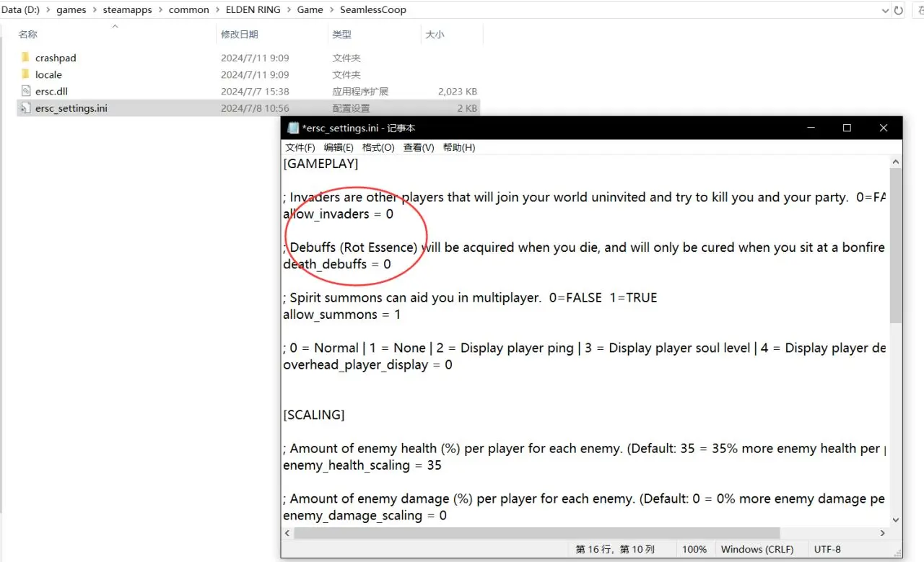924x562 pixels.
Task: Click the 第 16 行 status bar position
Action: [x=614, y=550]
